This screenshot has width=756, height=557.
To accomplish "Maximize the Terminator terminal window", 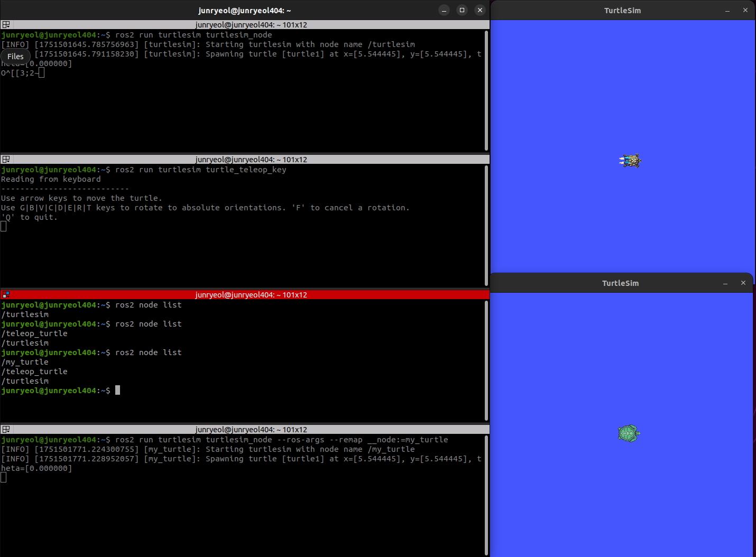I will tap(462, 10).
